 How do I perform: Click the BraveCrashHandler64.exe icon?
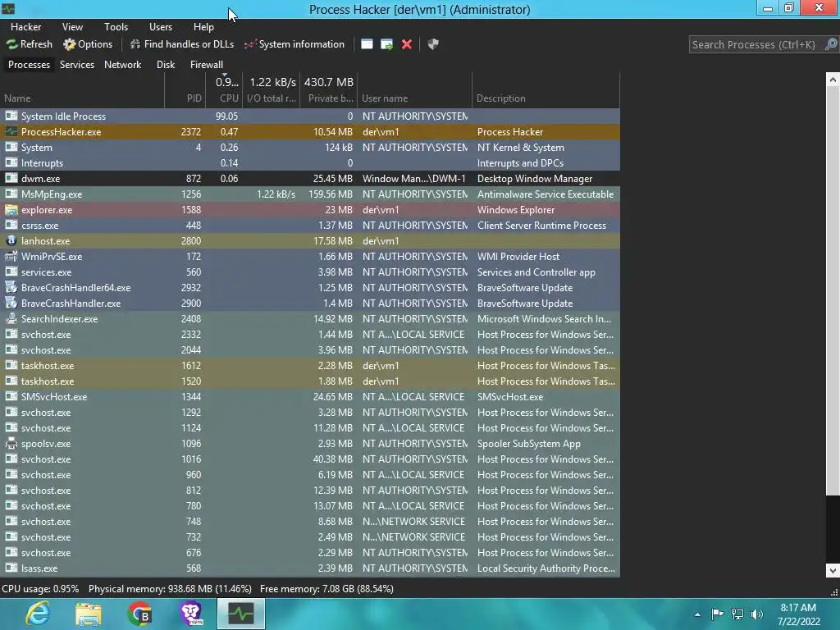(x=11, y=287)
